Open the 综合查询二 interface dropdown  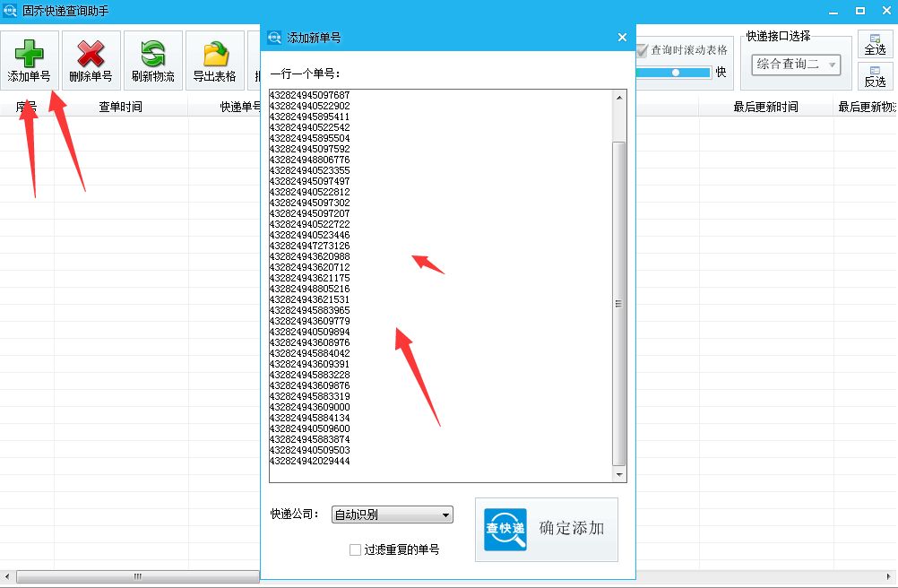click(796, 65)
